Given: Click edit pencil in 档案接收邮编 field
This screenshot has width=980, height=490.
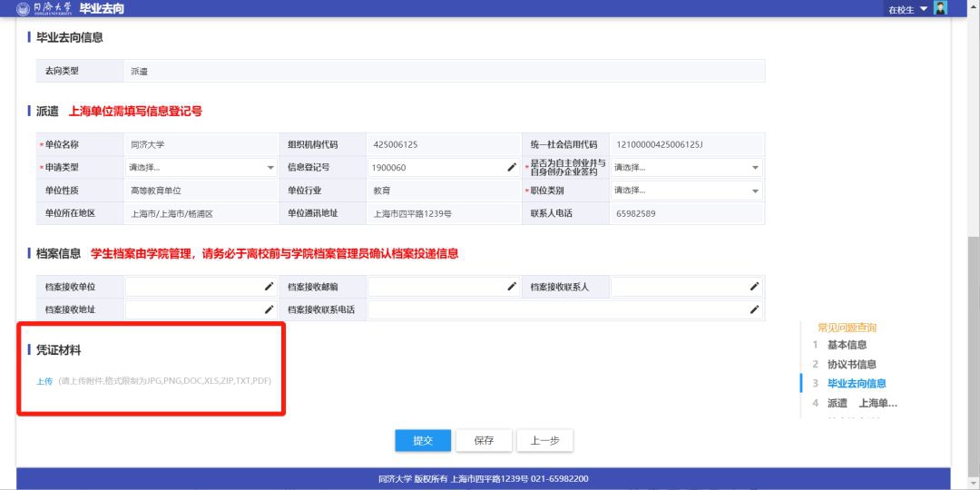Looking at the screenshot, I should click(x=512, y=287).
